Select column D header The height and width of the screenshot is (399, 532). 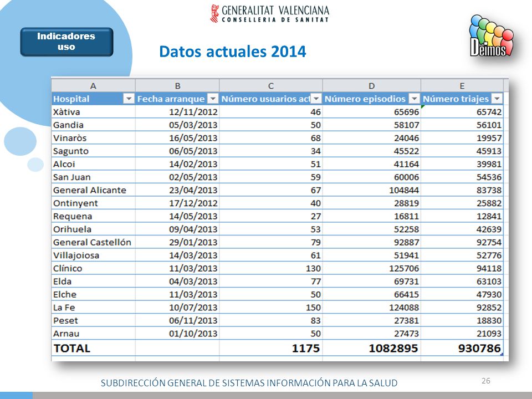click(371, 86)
